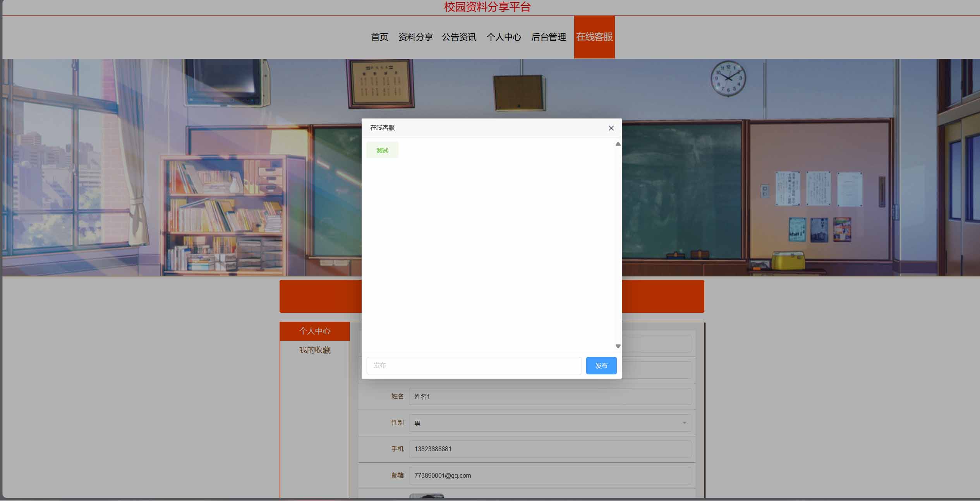The height and width of the screenshot is (501, 980).
Task: Expand the 性别 dropdown
Action: (550, 423)
